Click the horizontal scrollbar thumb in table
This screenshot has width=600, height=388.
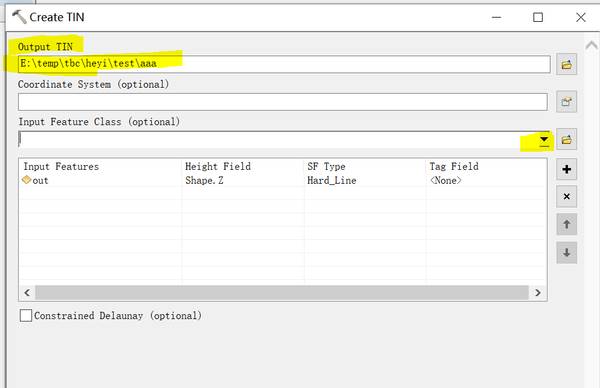282,293
